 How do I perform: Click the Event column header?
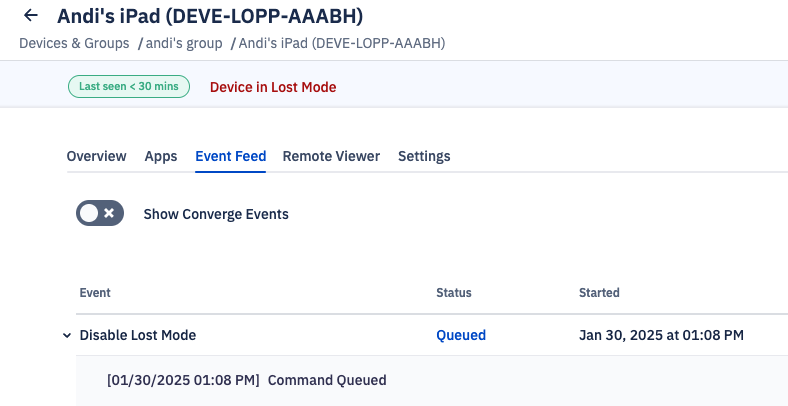click(x=94, y=293)
